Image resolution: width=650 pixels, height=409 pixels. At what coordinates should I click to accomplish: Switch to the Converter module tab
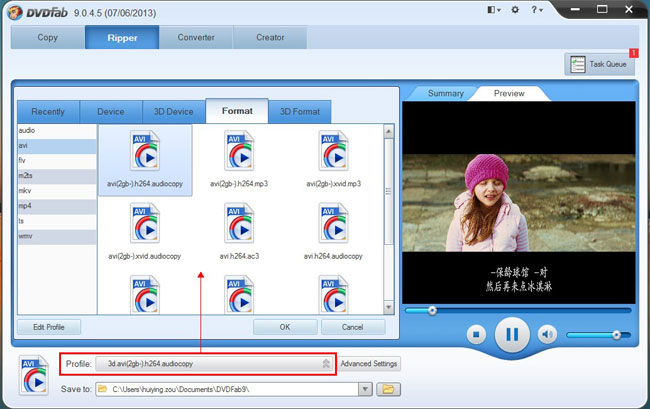[196, 37]
